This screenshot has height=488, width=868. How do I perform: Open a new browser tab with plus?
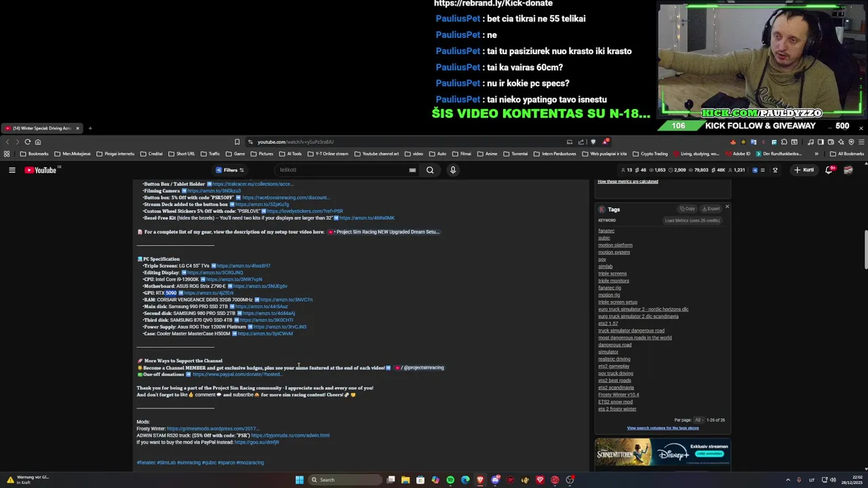point(90,128)
